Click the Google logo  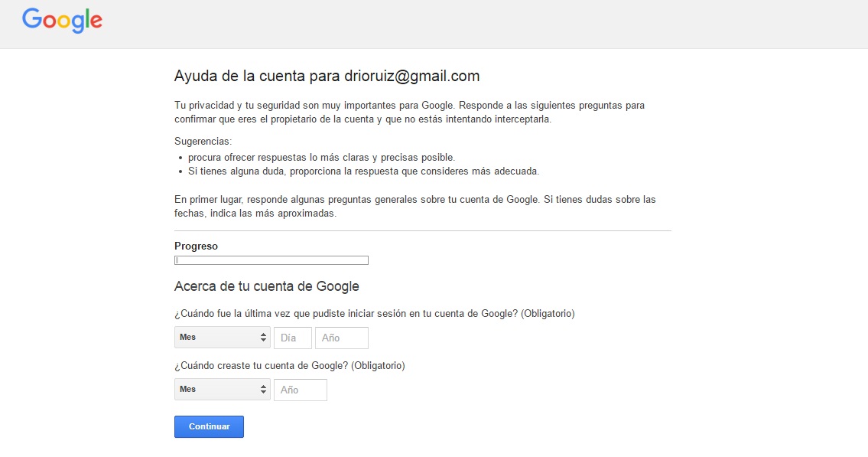pos(62,21)
